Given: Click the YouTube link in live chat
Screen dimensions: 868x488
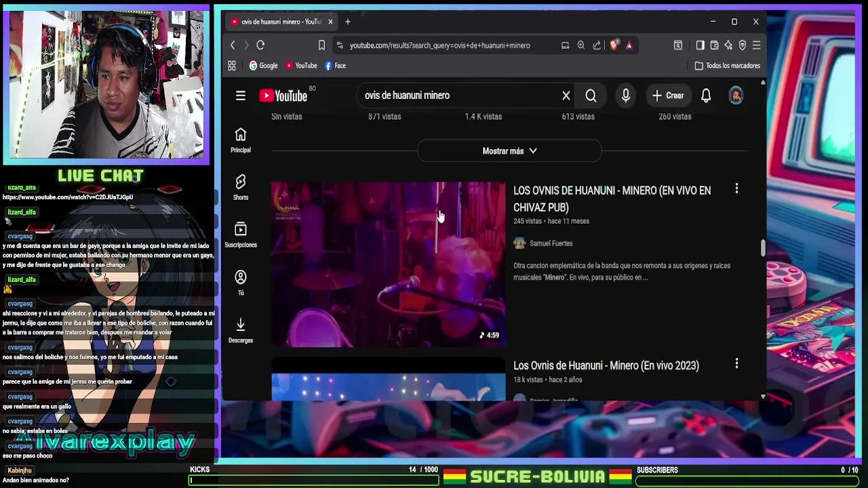Looking at the screenshot, I should point(68,197).
